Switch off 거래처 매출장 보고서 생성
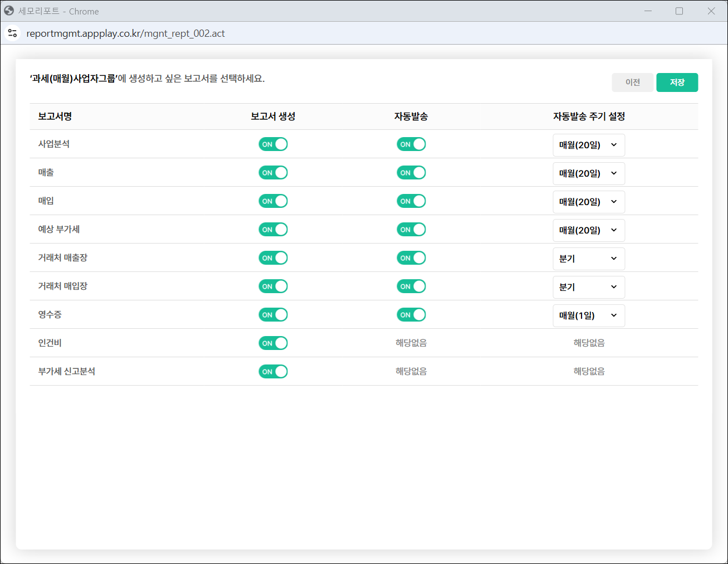The height and width of the screenshot is (564, 728). (273, 258)
